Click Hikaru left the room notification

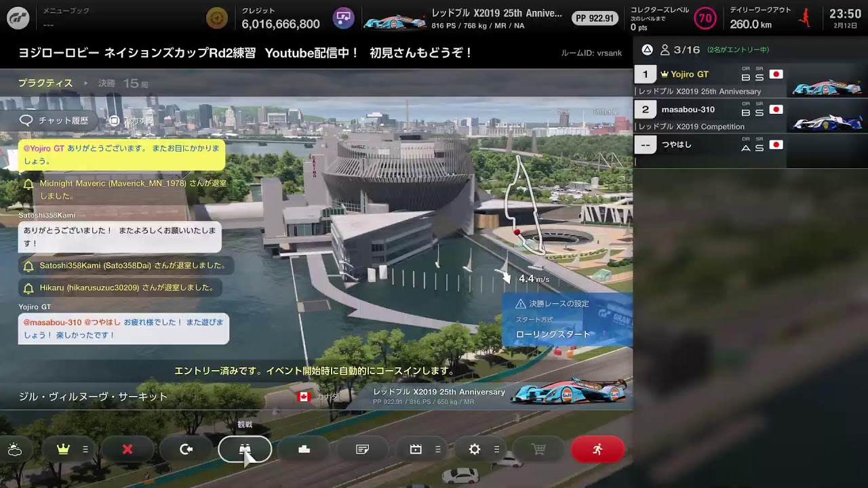pos(119,287)
